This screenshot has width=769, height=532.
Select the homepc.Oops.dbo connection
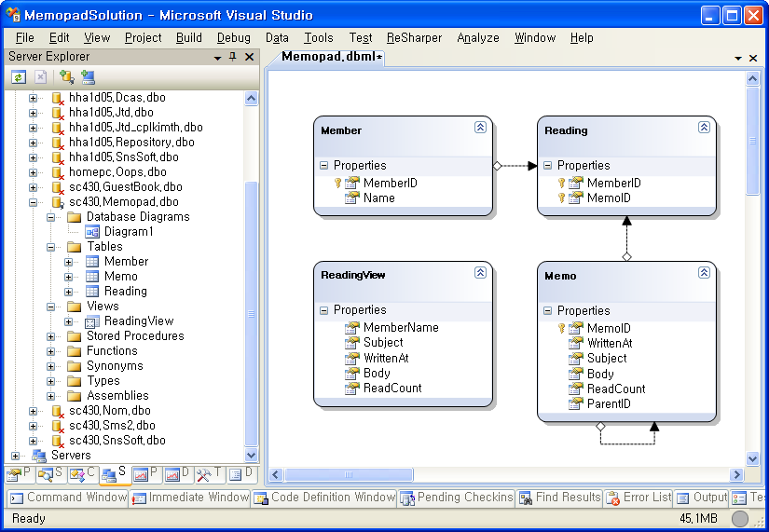click(x=117, y=172)
